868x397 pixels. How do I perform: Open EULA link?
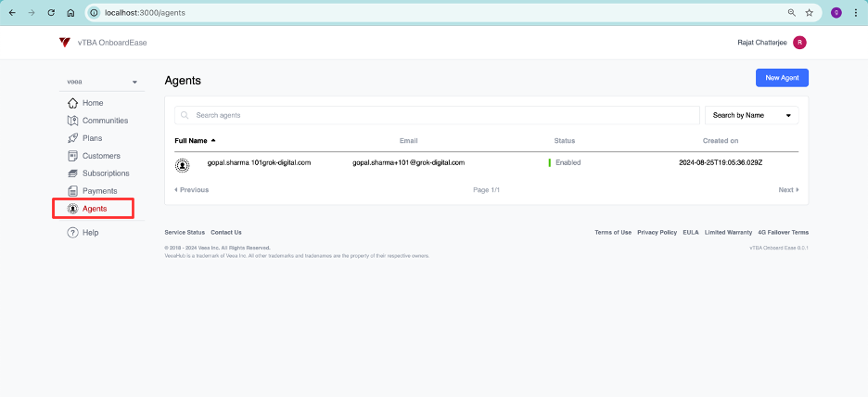[x=691, y=233]
